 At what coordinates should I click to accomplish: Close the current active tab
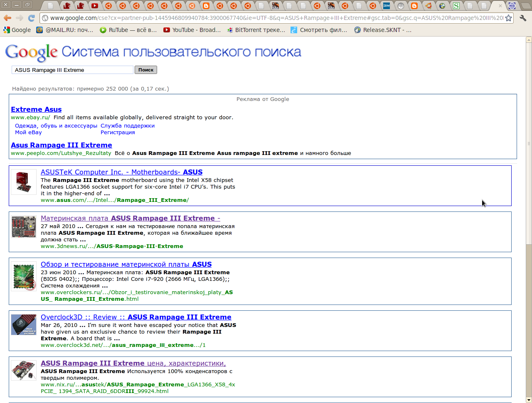[x=500, y=5]
